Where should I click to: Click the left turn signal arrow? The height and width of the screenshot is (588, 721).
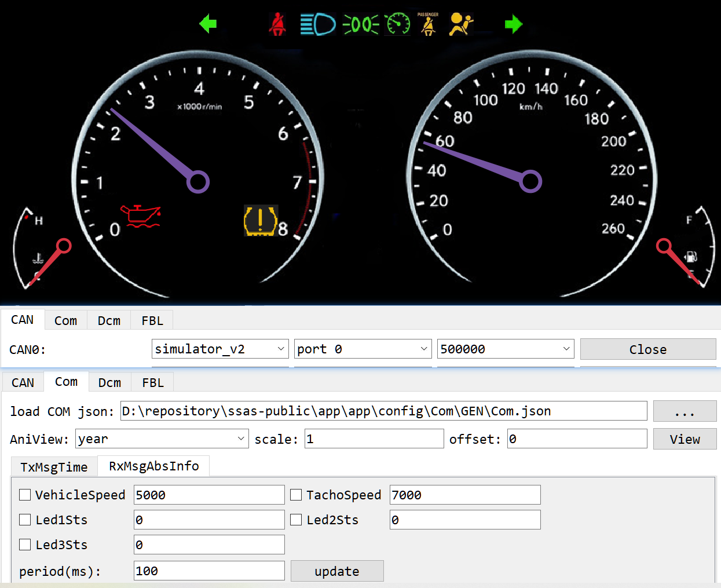(x=208, y=24)
